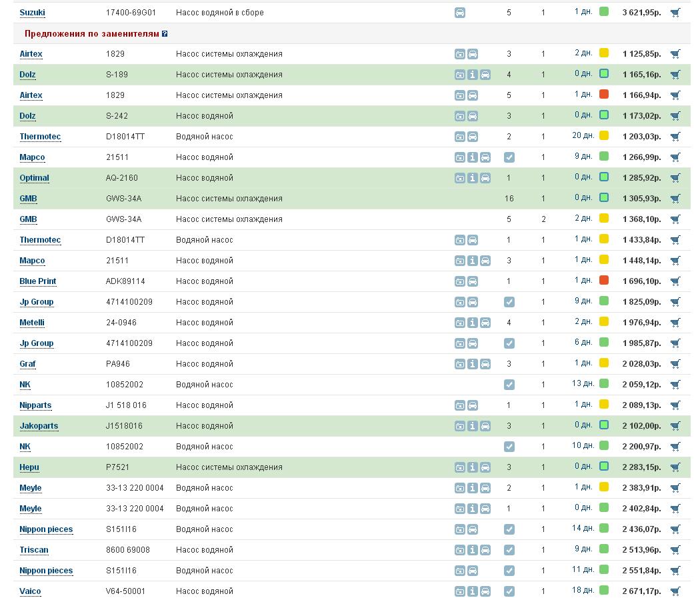The height and width of the screenshot is (600, 700).
Task: Open the Metelli brand link
Action: (32, 323)
